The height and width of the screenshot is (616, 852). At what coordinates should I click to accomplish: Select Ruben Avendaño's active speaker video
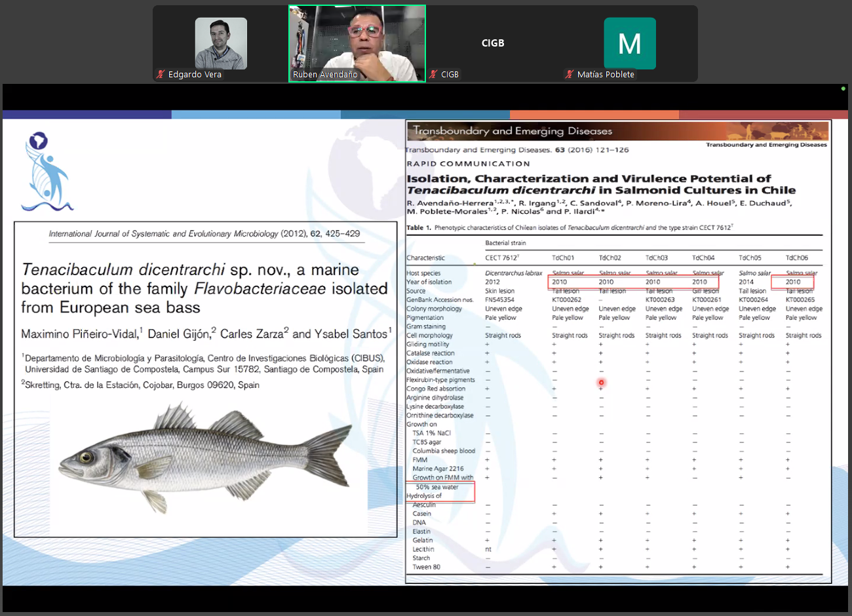pyautogui.click(x=357, y=43)
